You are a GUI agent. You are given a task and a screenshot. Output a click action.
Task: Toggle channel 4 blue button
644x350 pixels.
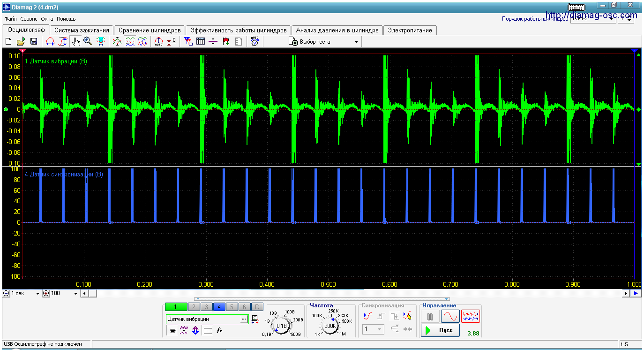[219, 307]
